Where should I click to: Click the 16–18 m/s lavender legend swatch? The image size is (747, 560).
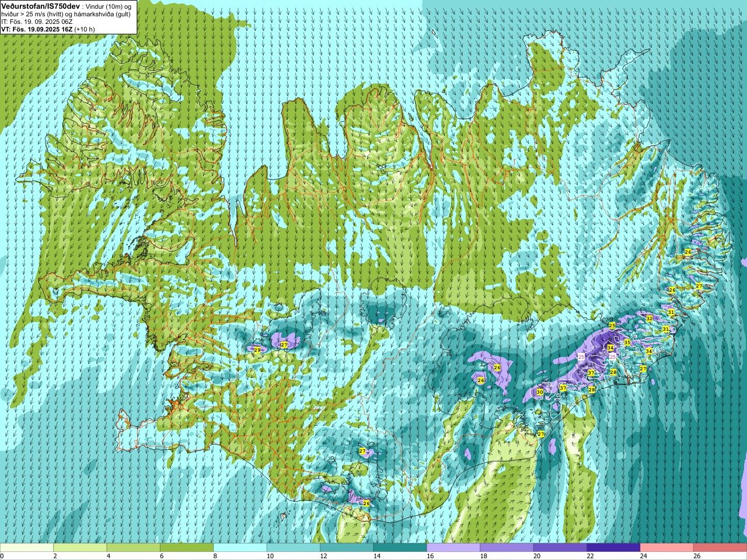tap(453, 548)
